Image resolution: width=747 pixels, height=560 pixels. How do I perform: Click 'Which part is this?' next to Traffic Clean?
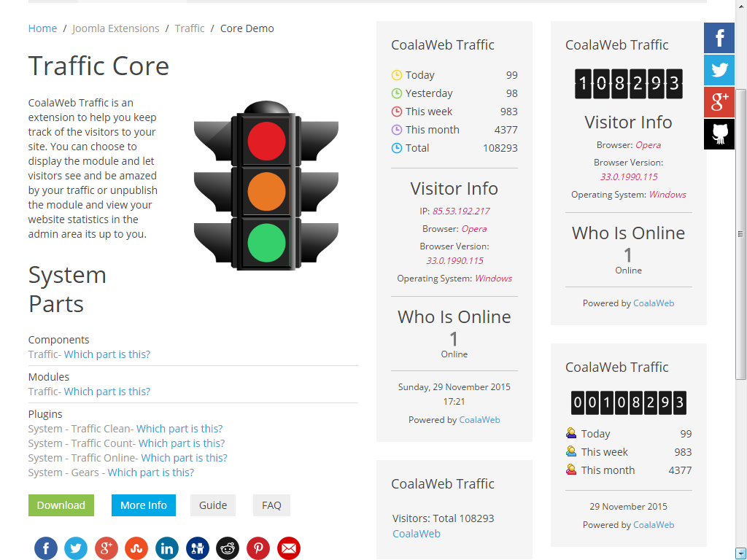coord(179,429)
